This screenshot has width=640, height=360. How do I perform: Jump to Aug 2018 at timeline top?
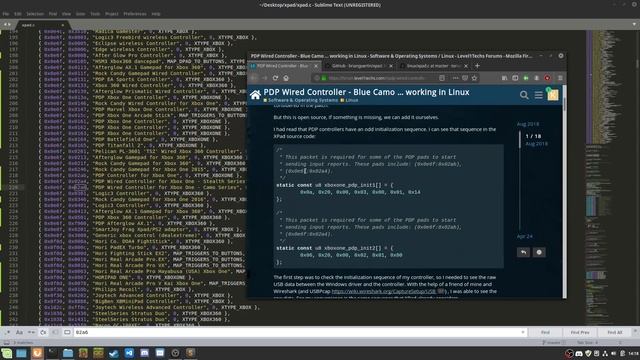(x=528, y=124)
